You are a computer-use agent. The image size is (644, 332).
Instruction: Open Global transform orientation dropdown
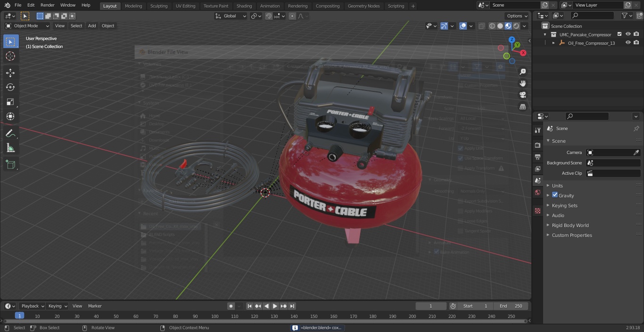click(231, 16)
